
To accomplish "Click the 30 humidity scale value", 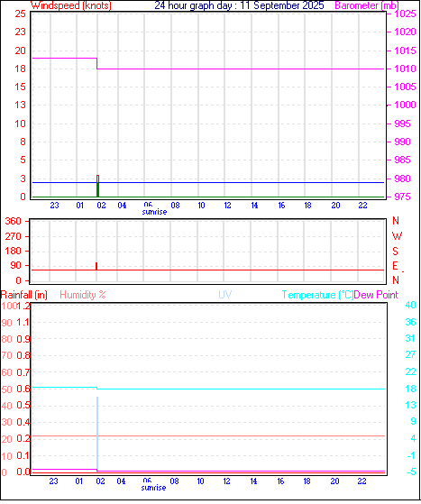I will 6,422.
